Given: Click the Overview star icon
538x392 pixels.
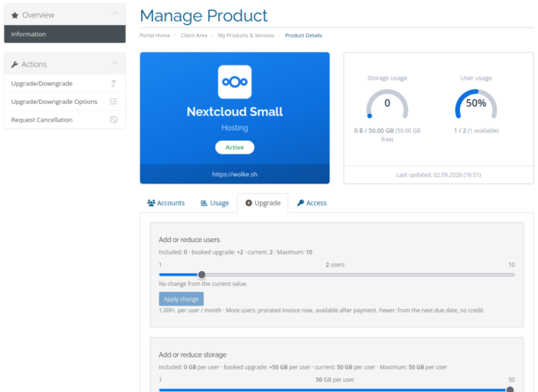Looking at the screenshot, I should click(x=14, y=15).
